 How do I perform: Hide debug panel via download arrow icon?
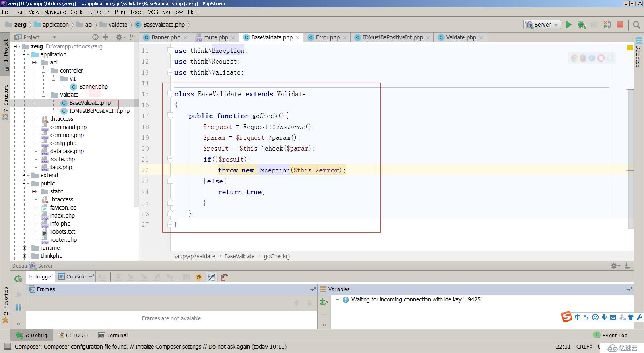[627, 266]
